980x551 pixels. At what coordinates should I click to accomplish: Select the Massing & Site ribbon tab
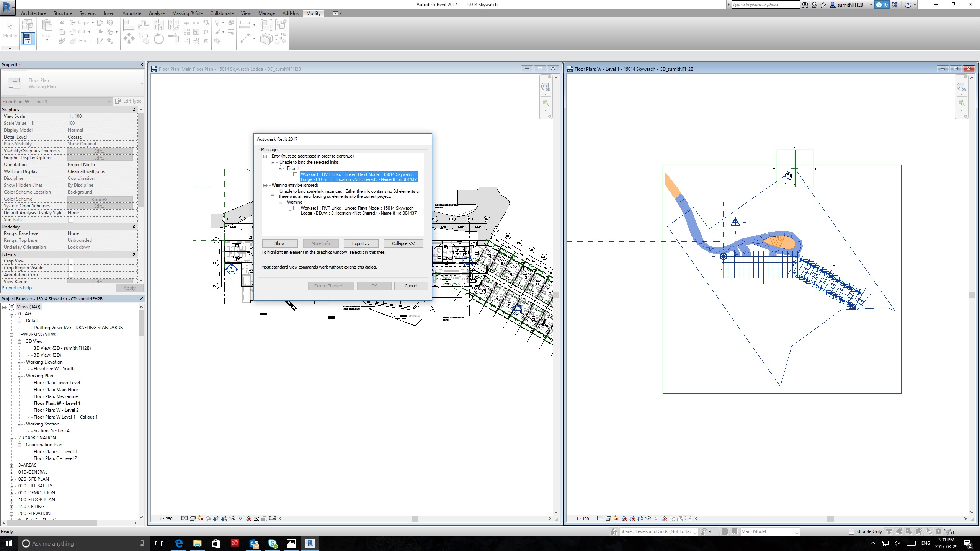point(188,13)
